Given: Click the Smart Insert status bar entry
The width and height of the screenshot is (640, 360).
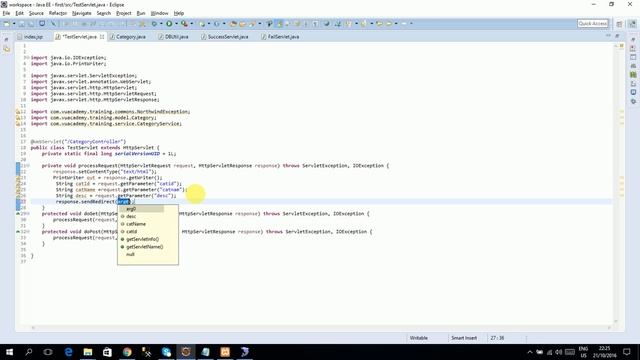Looking at the screenshot, I should (464, 338).
